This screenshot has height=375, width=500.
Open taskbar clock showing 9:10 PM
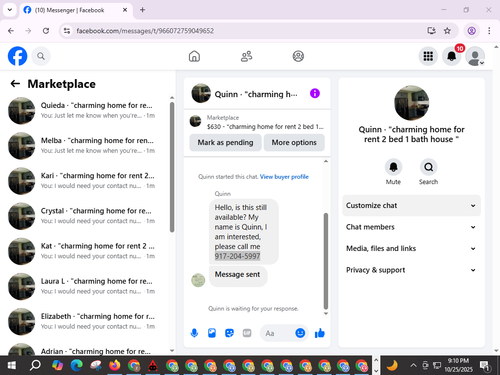coord(458,365)
